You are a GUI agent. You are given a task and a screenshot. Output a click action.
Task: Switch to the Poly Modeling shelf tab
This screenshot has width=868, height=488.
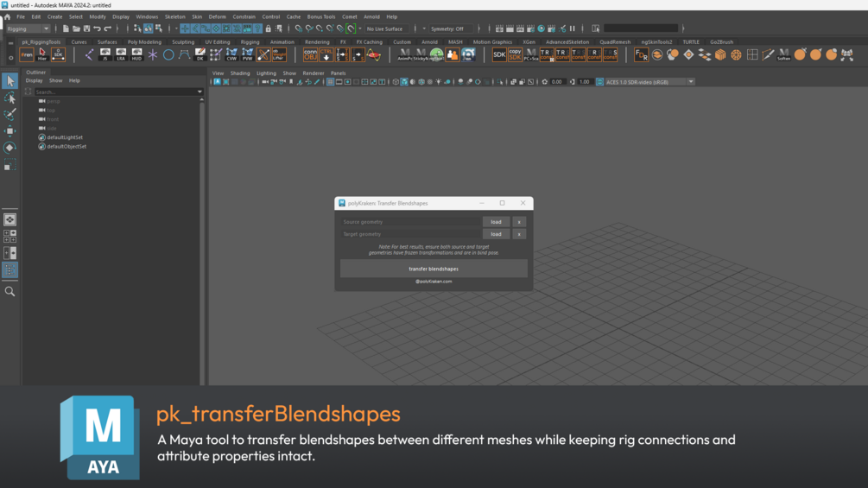click(x=144, y=42)
